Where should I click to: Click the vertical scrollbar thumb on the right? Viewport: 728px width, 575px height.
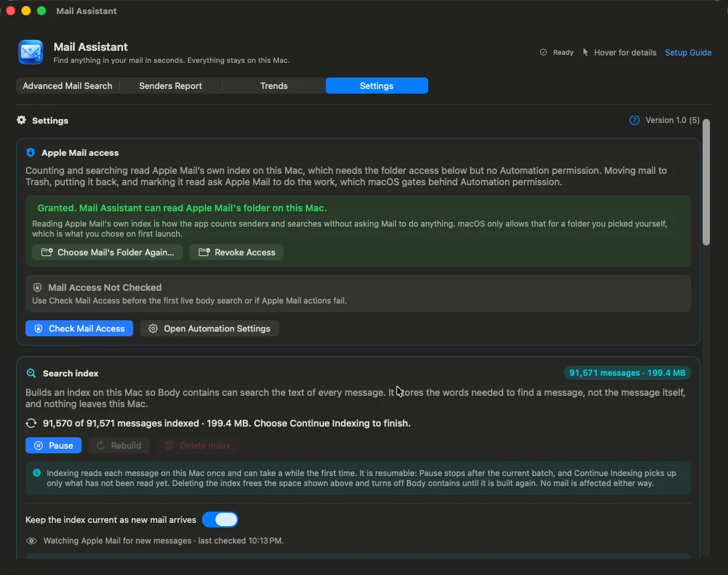[706, 182]
